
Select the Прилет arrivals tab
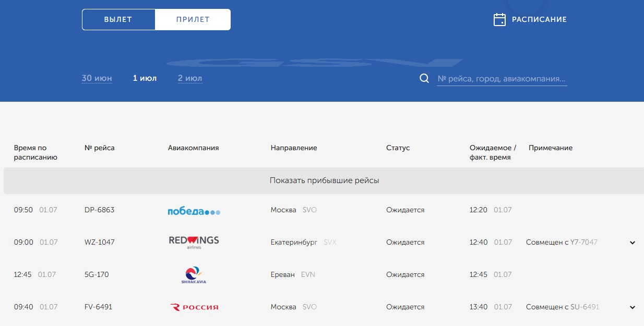(x=193, y=19)
